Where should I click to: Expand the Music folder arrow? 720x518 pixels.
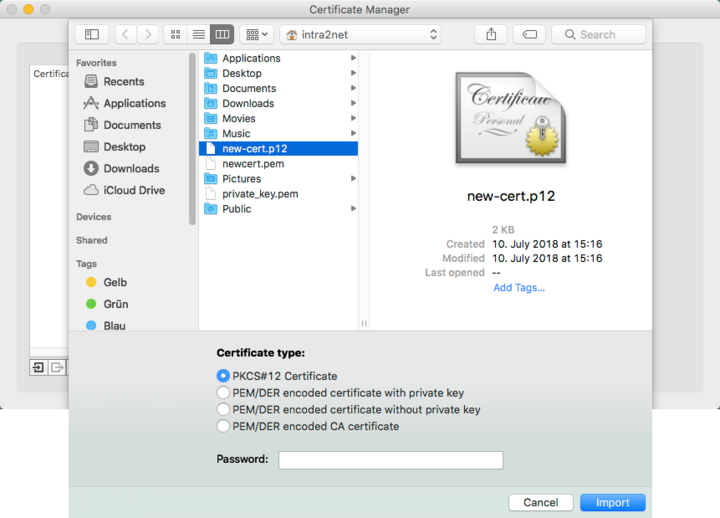(x=353, y=133)
